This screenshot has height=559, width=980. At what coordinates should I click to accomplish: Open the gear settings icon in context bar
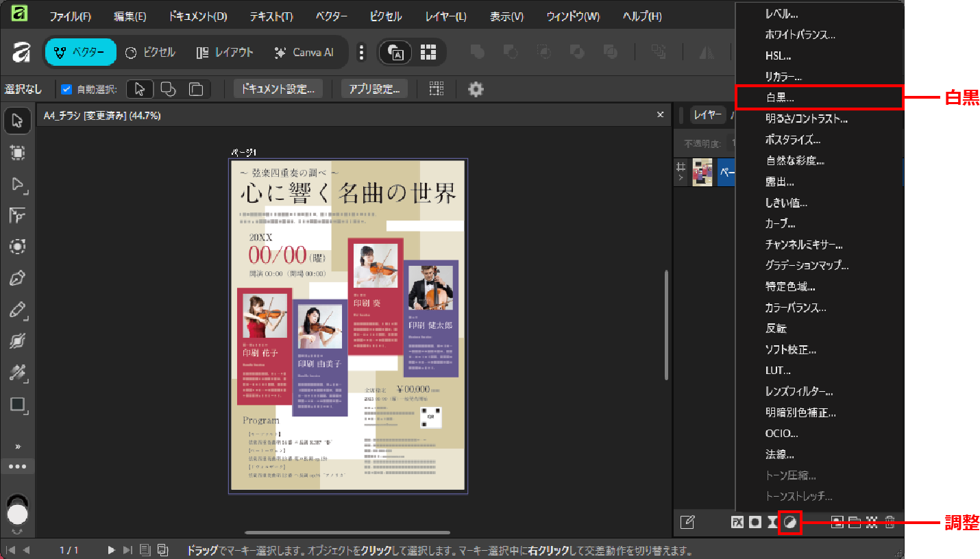(x=476, y=89)
